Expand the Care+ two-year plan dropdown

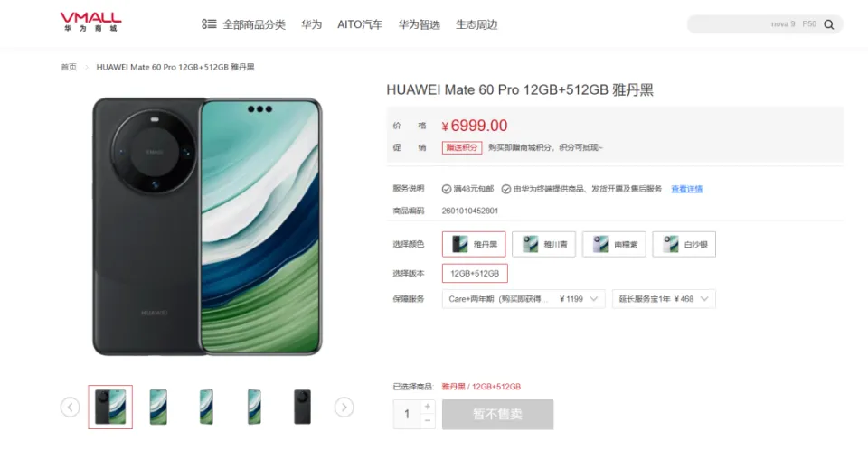pos(524,299)
